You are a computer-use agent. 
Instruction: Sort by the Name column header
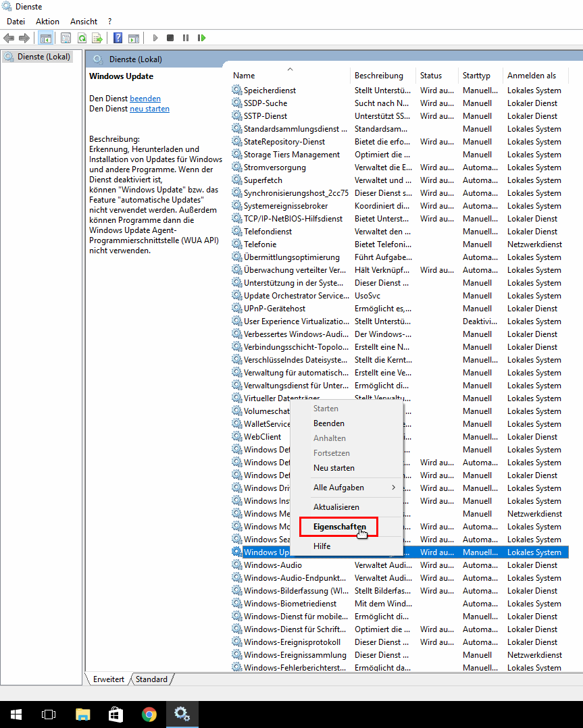pos(290,75)
